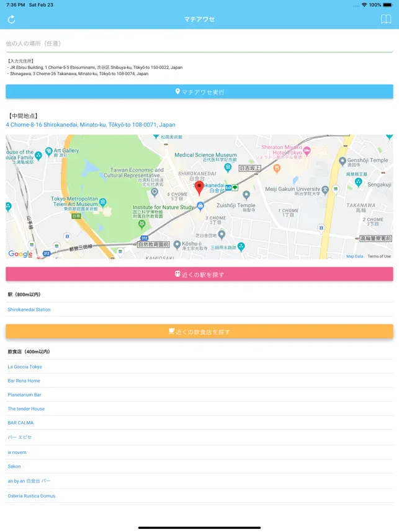
Task: Tap the 高輪警察署前 label on map
Action: (x=375, y=239)
